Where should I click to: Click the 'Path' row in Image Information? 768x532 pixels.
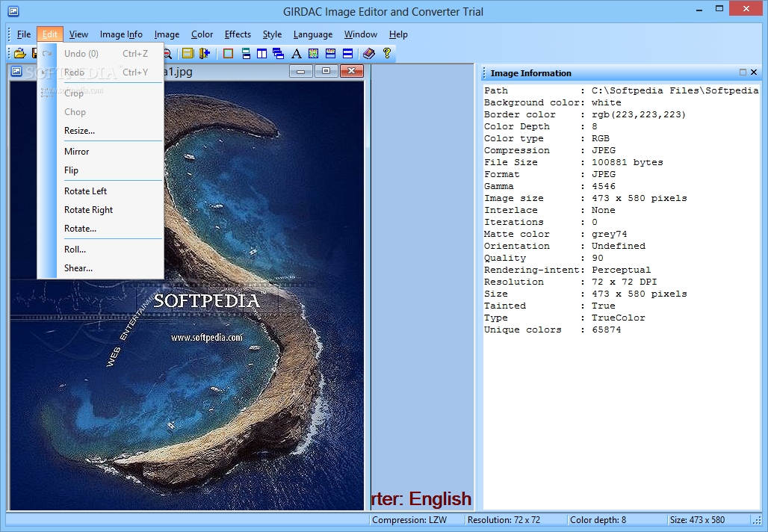tap(621, 90)
